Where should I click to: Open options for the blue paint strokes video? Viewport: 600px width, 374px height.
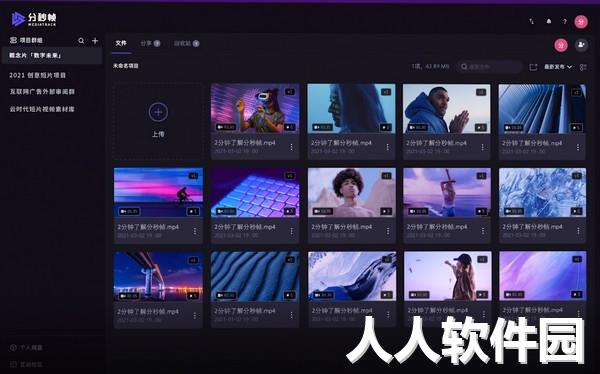[x=388, y=315]
